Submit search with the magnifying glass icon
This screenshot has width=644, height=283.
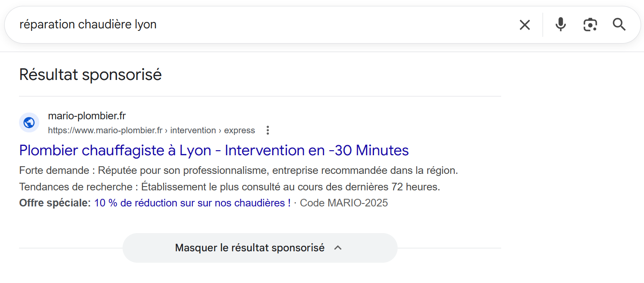coord(619,25)
